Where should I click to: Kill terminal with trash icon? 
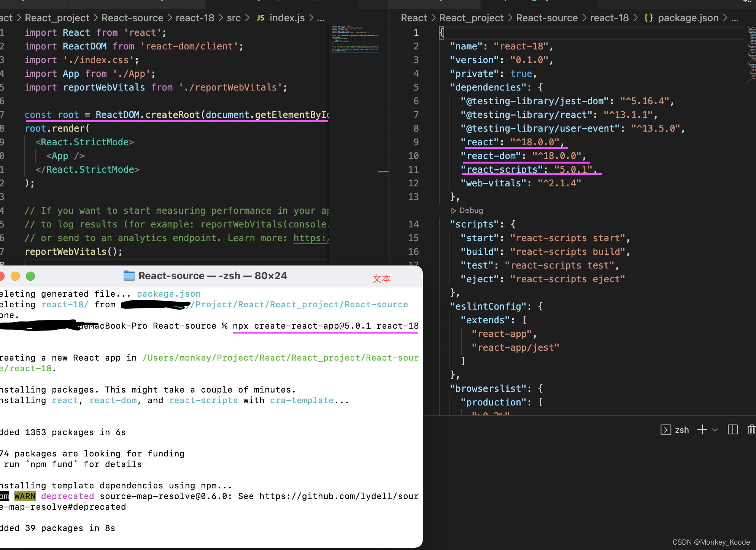tap(751, 430)
